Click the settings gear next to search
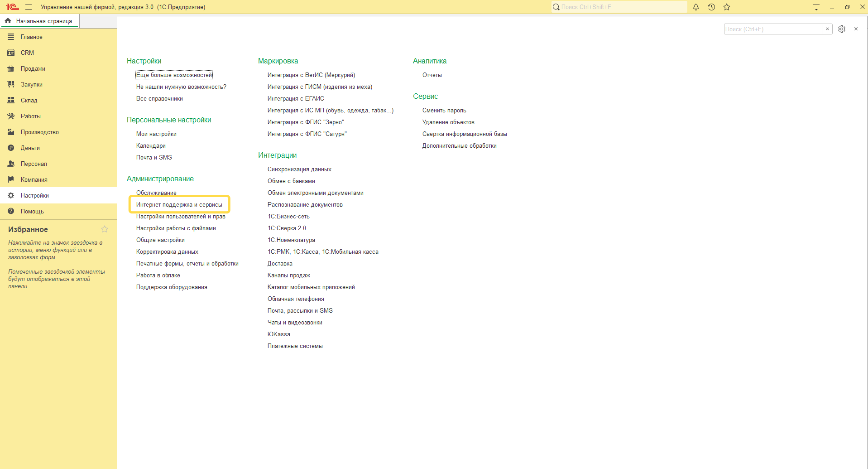The width and height of the screenshot is (868, 469). click(x=842, y=29)
